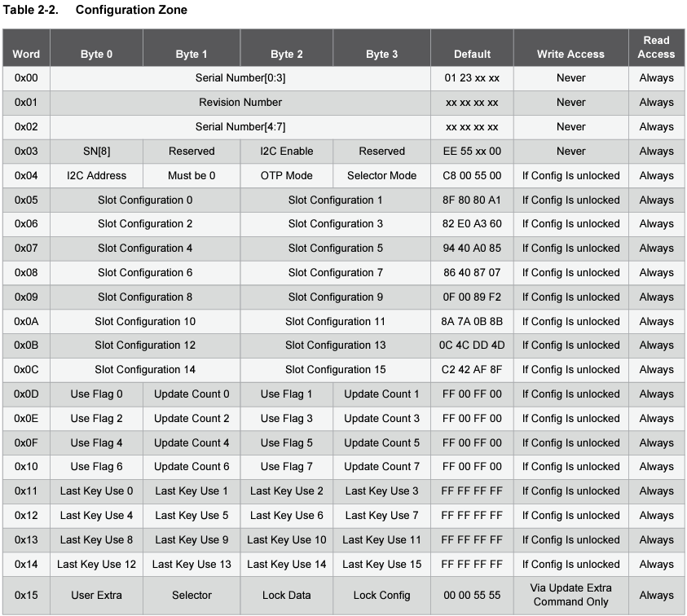Click the 'Update Count 1' cell
Screen dimensions: 687x616
[381, 394]
